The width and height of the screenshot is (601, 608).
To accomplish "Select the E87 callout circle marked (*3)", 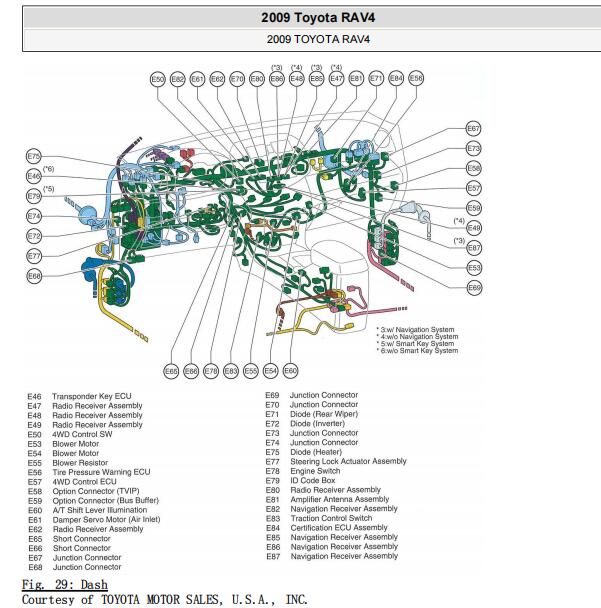I will click(x=474, y=248).
